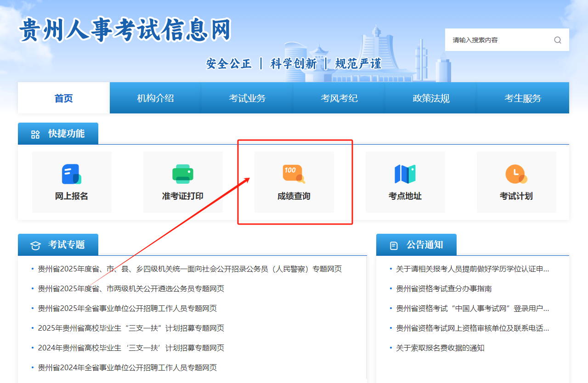Open 关于索取报名费收据的通知 link
The width and height of the screenshot is (588, 383).
[440, 348]
